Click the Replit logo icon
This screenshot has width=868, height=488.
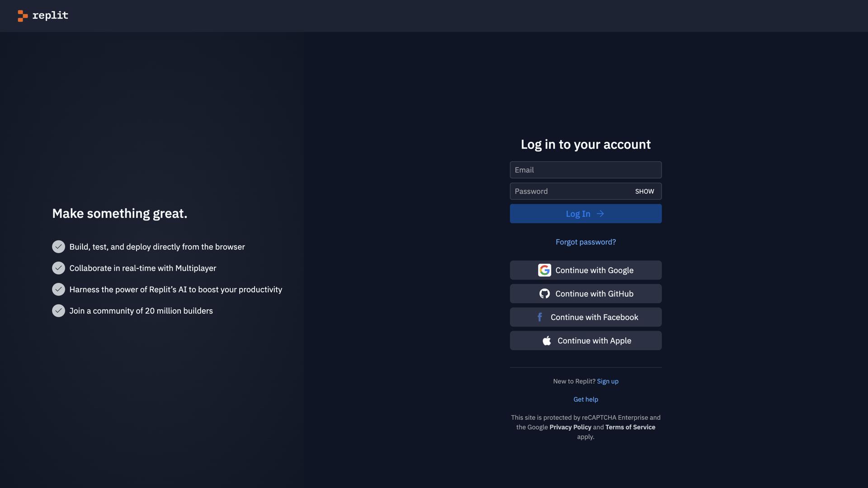(x=23, y=16)
